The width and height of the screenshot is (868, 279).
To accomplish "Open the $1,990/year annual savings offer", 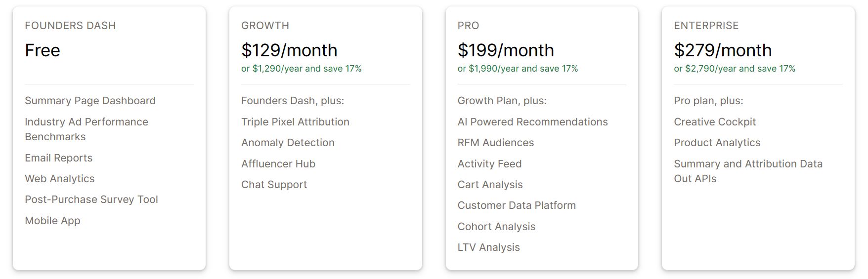I will [x=518, y=69].
